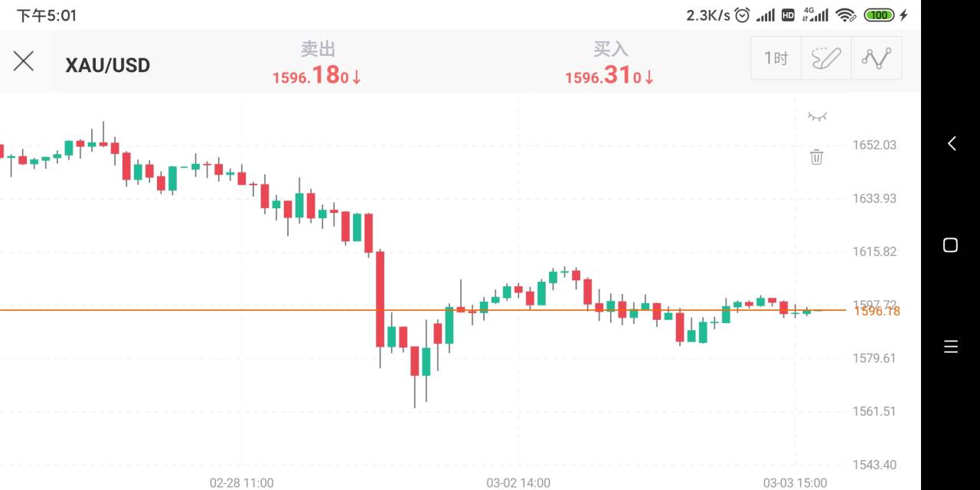Screen dimensions: 980x490
Task: Expand the 1时 timeframe selector
Action: 776,58
